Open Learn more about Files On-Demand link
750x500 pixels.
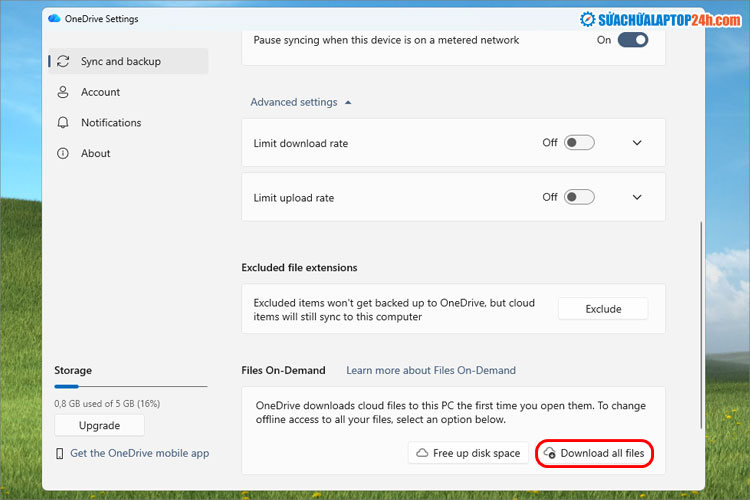431,370
